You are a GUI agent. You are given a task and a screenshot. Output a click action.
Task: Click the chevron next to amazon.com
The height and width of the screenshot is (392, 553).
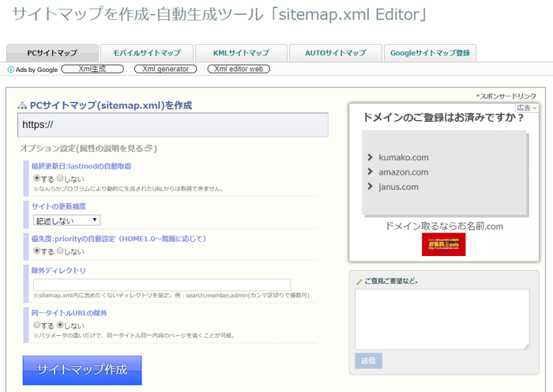[x=370, y=171]
